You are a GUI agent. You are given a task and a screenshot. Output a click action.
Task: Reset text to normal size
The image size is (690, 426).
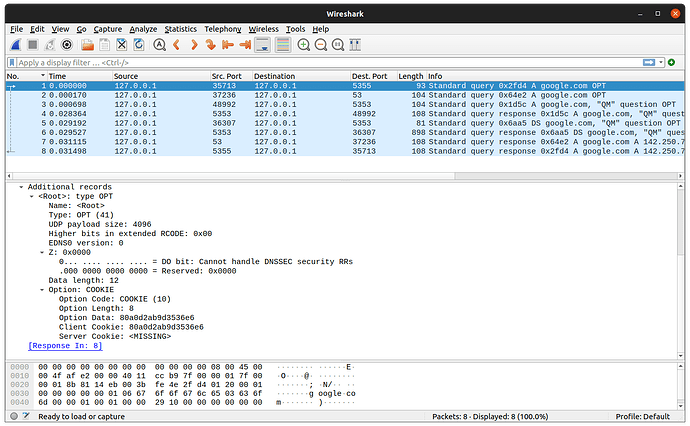[x=338, y=45]
